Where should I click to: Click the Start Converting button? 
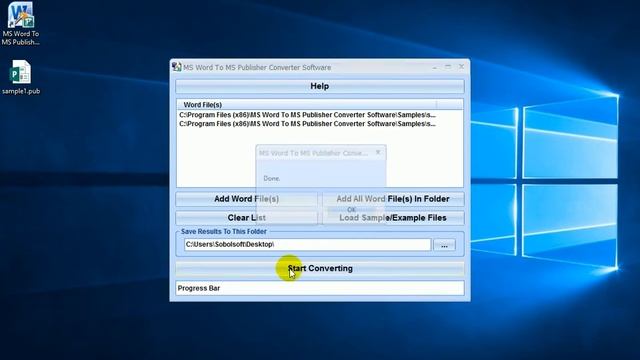click(320, 268)
